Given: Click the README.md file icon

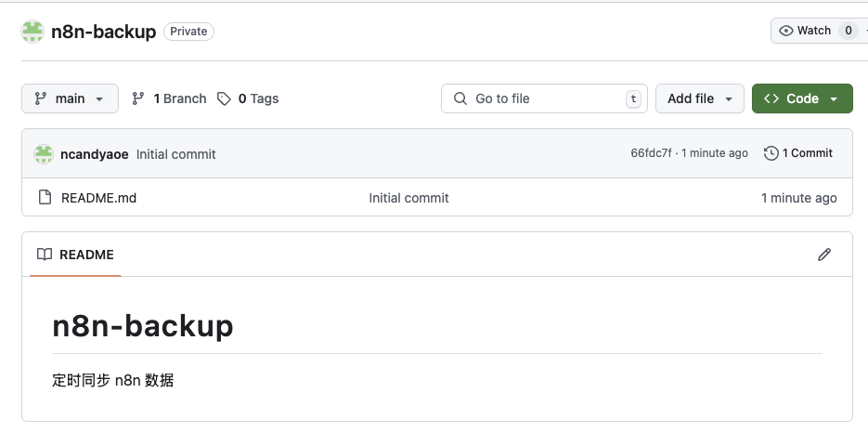Looking at the screenshot, I should click(45, 198).
